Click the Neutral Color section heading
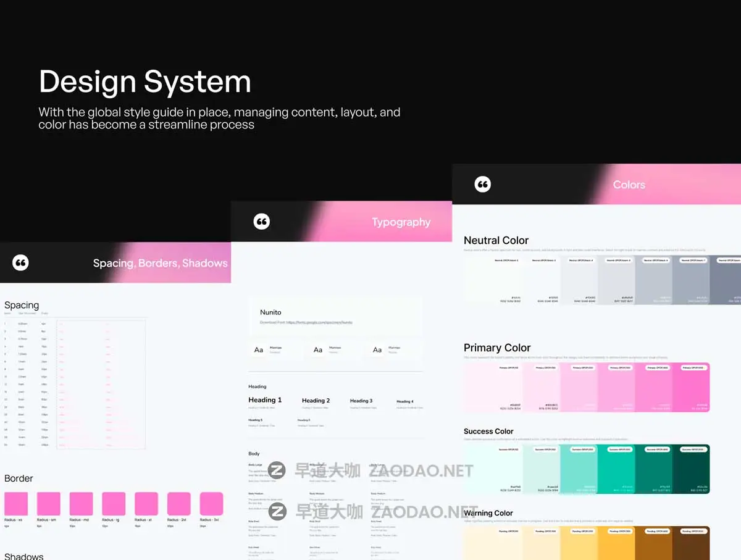The width and height of the screenshot is (741, 560). [496, 240]
